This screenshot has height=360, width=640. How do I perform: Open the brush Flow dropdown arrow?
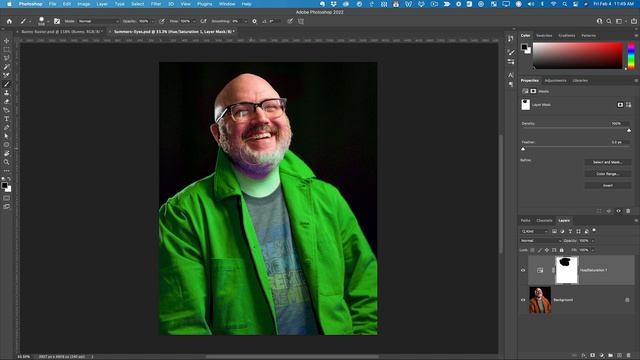194,21
